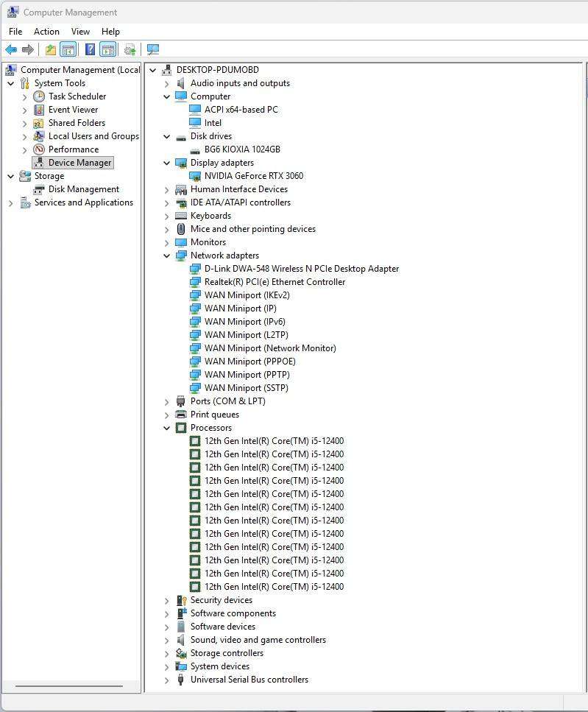Expand Universal Serial Bus controllers node

pos(167,680)
